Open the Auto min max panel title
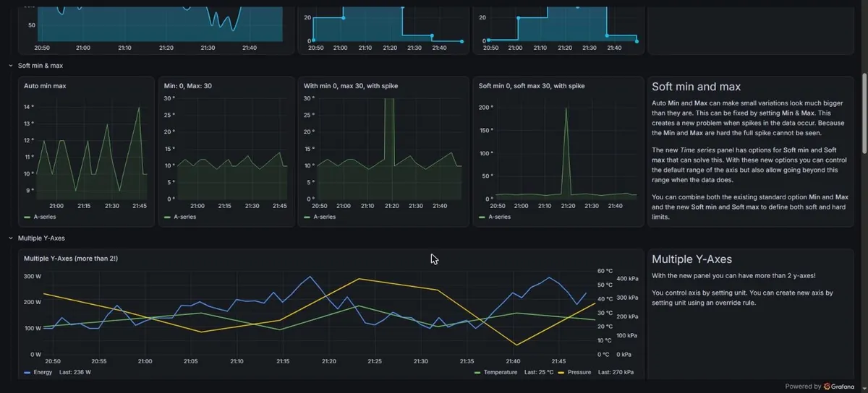This screenshot has height=393, width=868. coord(44,86)
